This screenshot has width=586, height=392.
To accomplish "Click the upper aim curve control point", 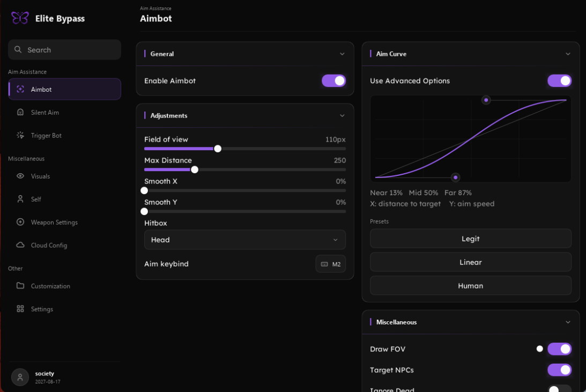I will coord(486,100).
